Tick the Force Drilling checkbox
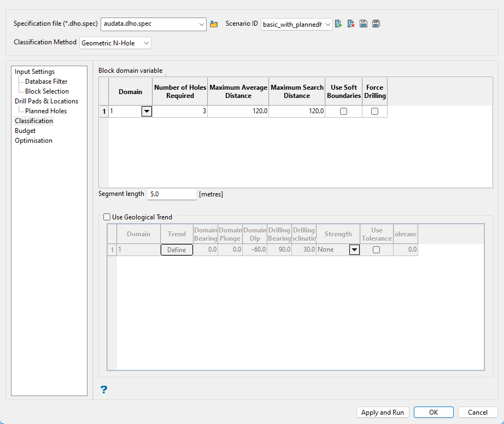The width and height of the screenshot is (504, 424). point(374,112)
